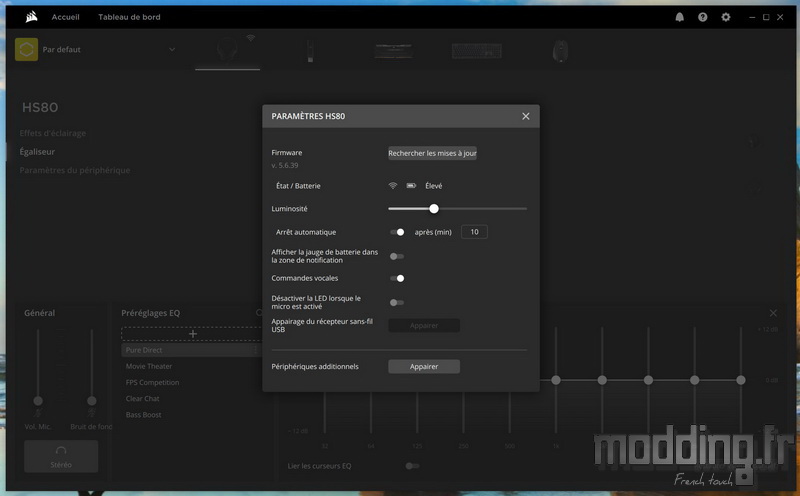Screen dimensions: 800x496
Task: Click the HS80 device title
Action: (40, 107)
